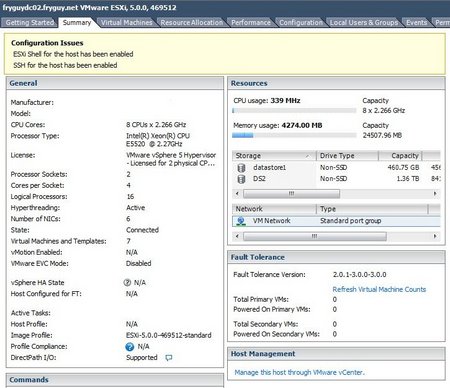Click the '24507.96 MB' memory capacity value
450x388 pixels.
pyautogui.click(x=382, y=135)
